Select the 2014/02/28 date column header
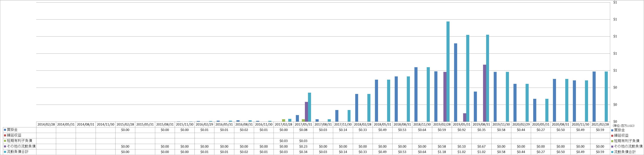The image size is (644, 155). [46, 124]
